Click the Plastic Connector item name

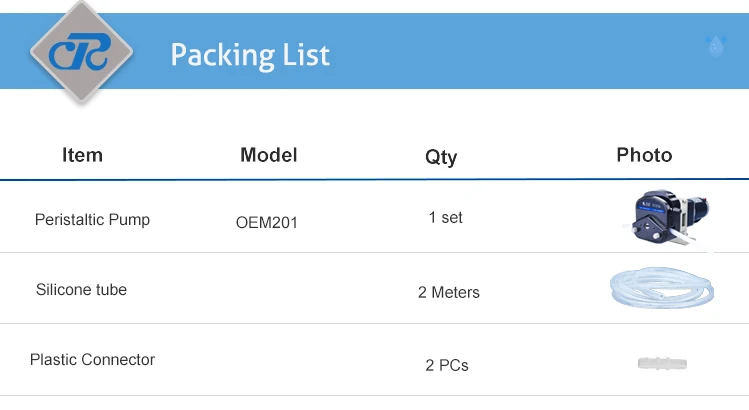click(x=92, y=360)
